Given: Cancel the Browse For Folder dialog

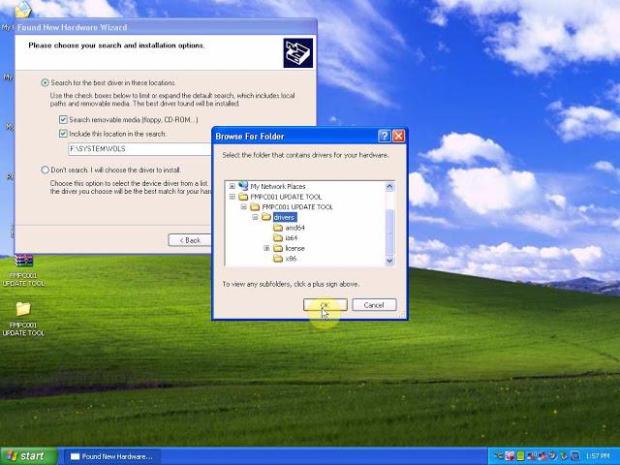Looking at the screenshot, I should [374, 305].
